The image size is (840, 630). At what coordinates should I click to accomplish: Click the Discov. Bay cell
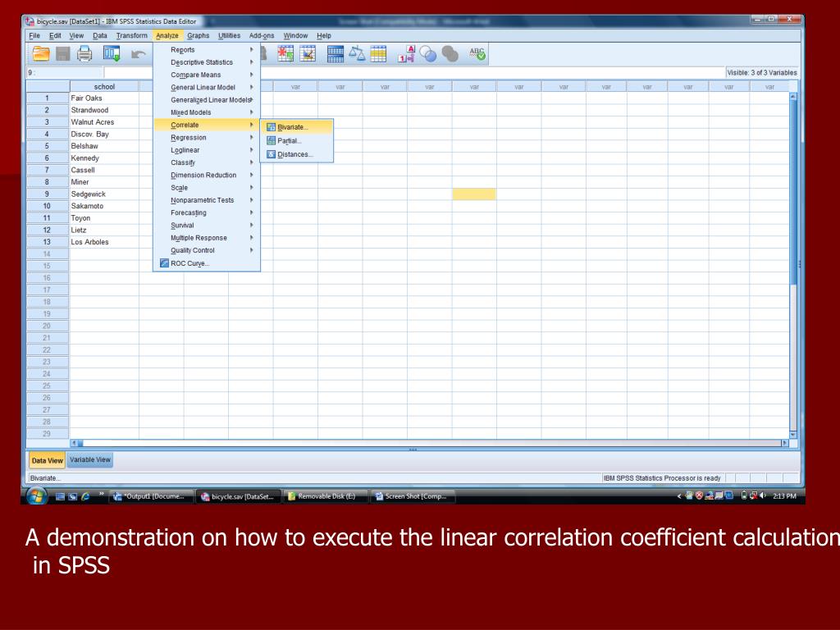[104, 134]
